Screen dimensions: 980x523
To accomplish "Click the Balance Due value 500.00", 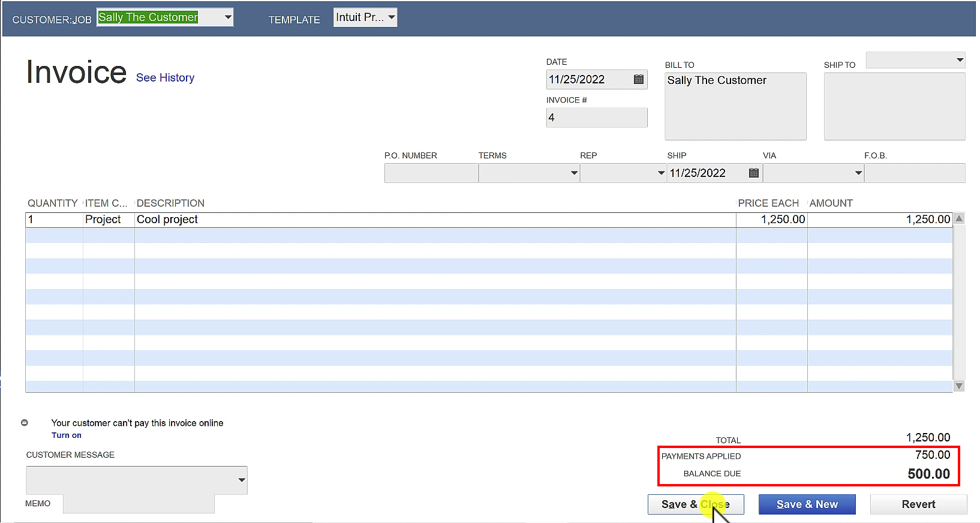I will coord(929,474).
